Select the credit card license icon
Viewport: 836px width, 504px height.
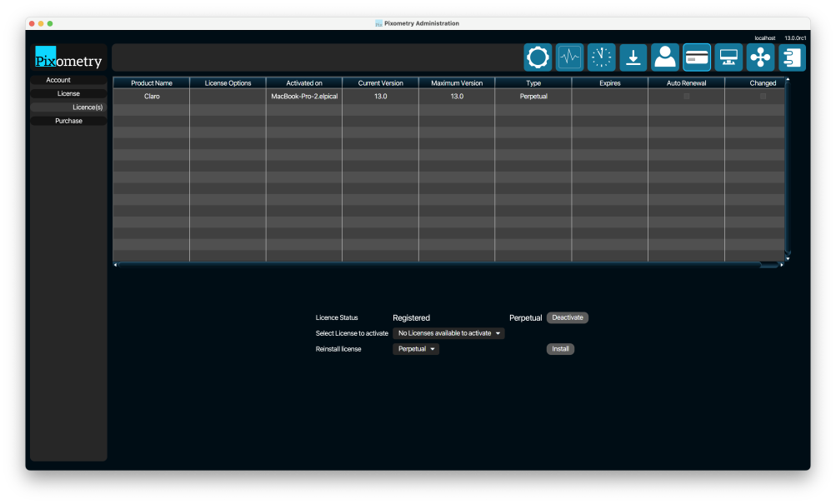point(697,57)
